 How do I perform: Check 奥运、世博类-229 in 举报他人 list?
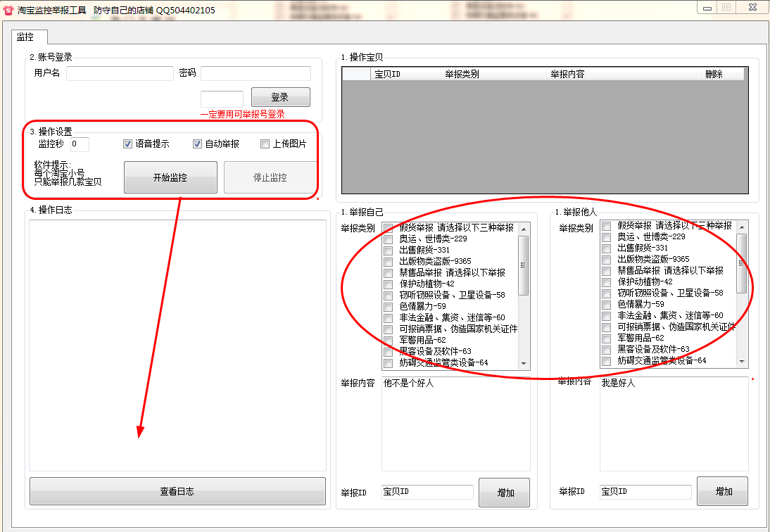(607, 237)
